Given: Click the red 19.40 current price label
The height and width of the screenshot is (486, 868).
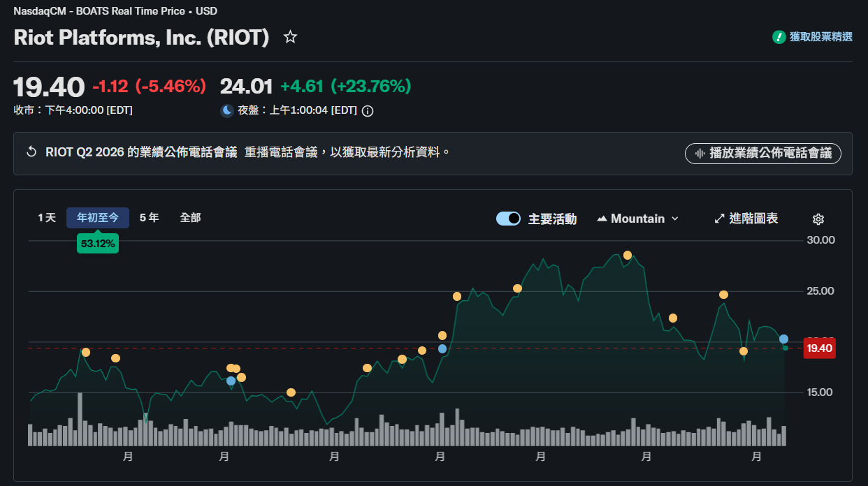Looking at the screenshot, I should coord(819,348).
